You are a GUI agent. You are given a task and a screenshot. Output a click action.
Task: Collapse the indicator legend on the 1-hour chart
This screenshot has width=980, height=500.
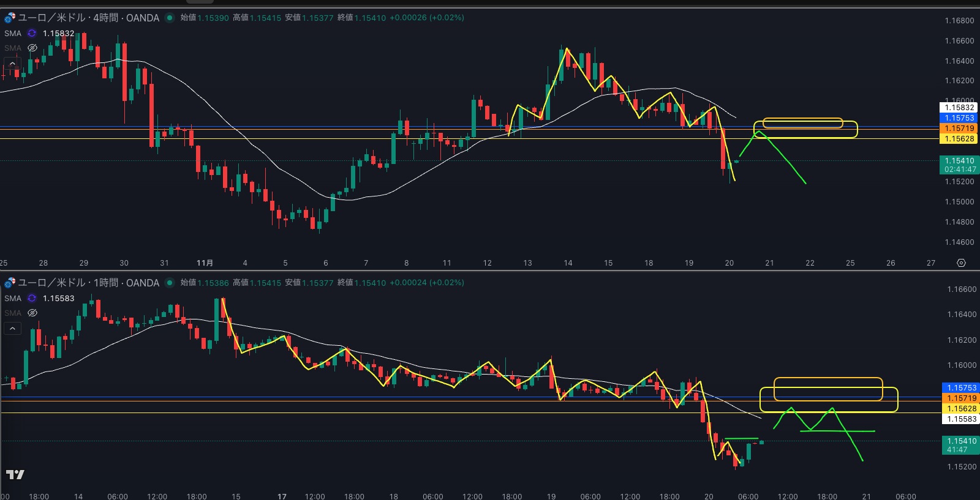(x=12, y=329)
